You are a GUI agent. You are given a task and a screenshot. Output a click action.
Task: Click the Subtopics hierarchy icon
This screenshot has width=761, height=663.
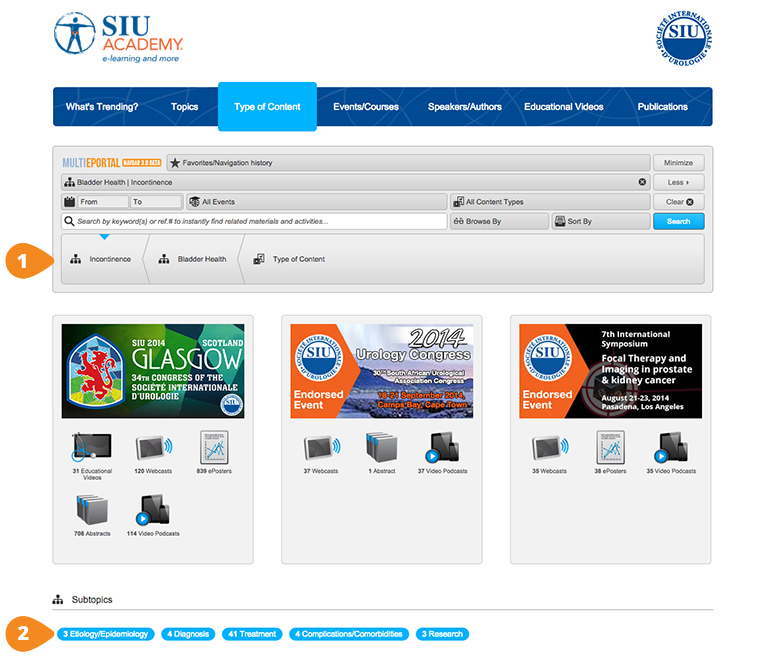tap(58, 600)
